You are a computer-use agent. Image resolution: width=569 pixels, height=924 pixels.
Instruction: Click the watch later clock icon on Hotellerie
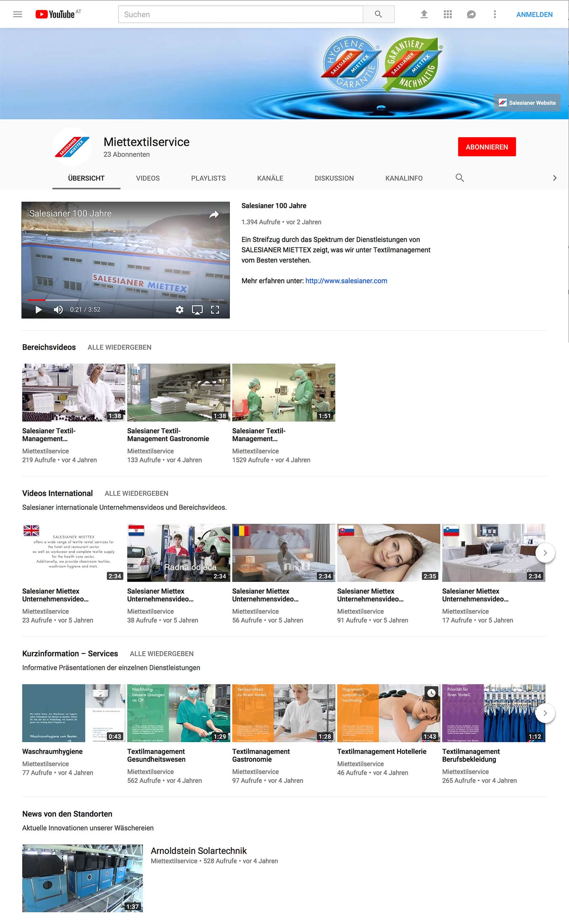431,693
